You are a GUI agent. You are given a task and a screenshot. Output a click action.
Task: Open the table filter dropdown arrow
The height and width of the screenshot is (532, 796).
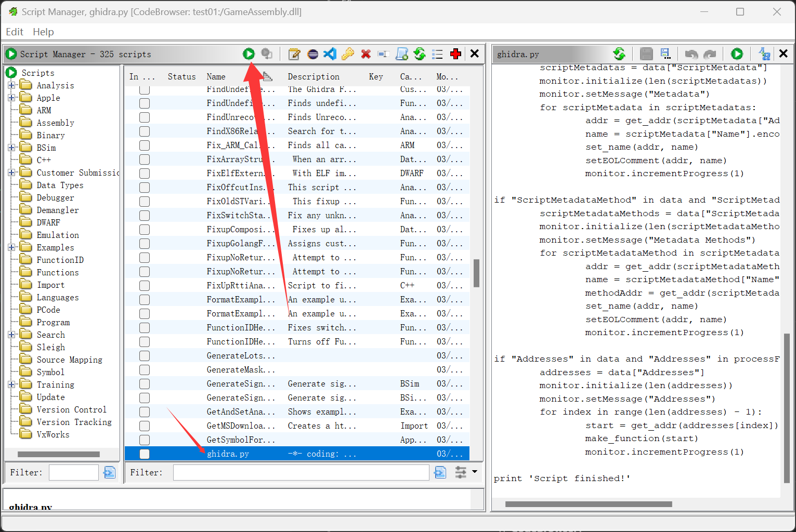point(475,472)
